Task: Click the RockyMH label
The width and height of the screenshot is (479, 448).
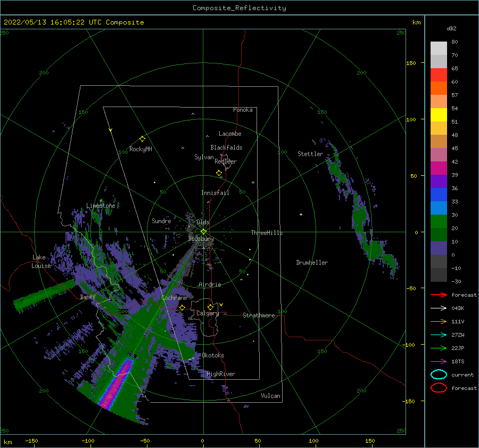Action: pos(141,149)
